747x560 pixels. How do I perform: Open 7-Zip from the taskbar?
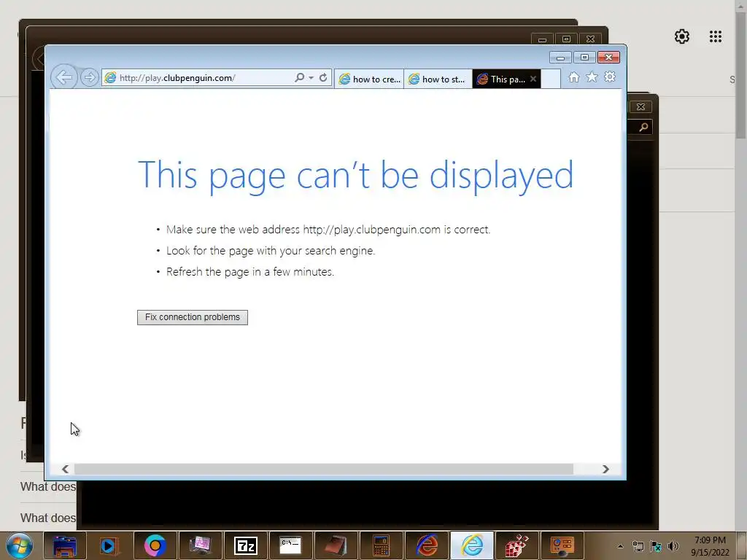245,545
